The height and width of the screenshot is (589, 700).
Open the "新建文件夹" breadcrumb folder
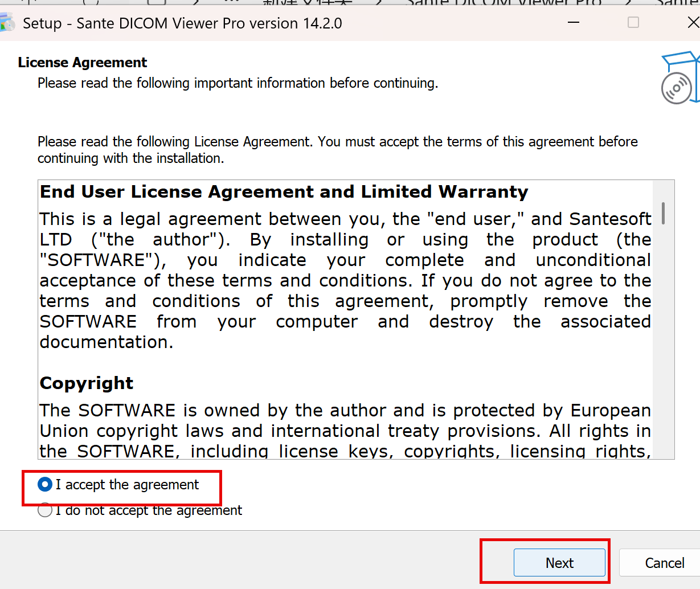pyautogui.click(x=308, y=3)
